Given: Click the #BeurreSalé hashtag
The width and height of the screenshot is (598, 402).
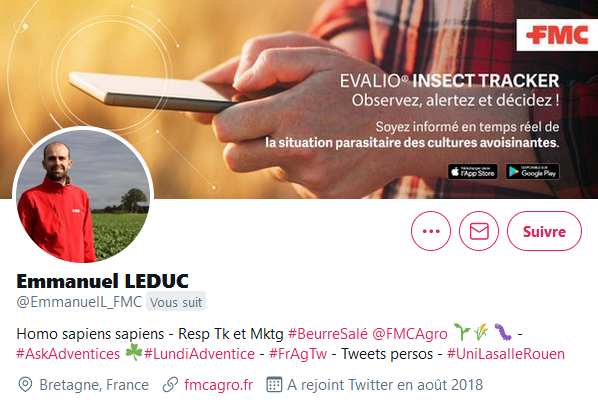Looking at the screenshot, I should pos(328,334).
